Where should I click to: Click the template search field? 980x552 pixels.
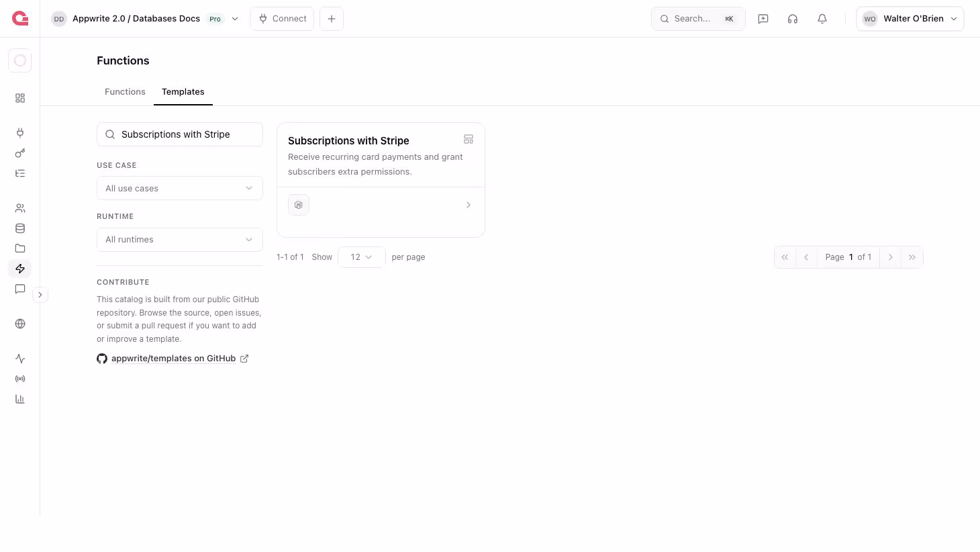click(x=180, y=134)
